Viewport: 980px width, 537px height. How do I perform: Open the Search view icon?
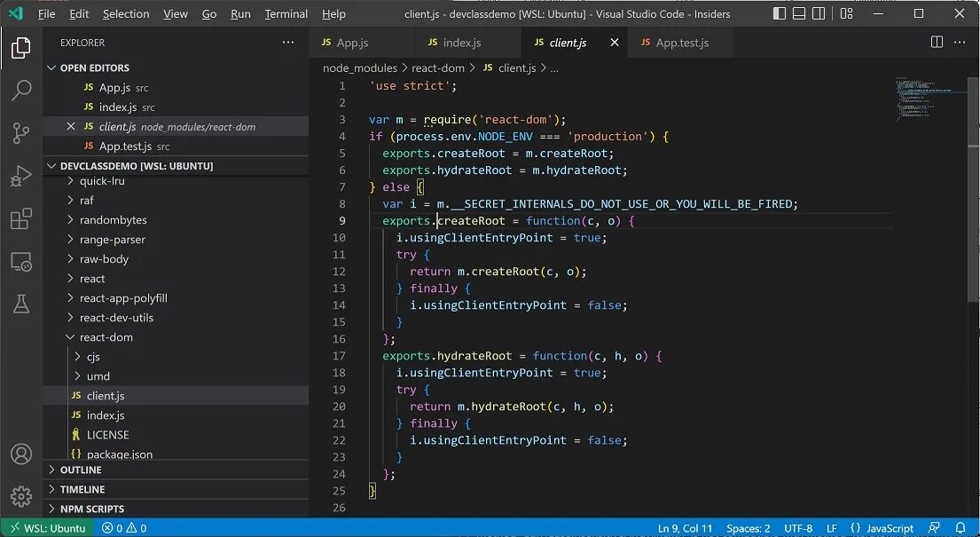20,91
